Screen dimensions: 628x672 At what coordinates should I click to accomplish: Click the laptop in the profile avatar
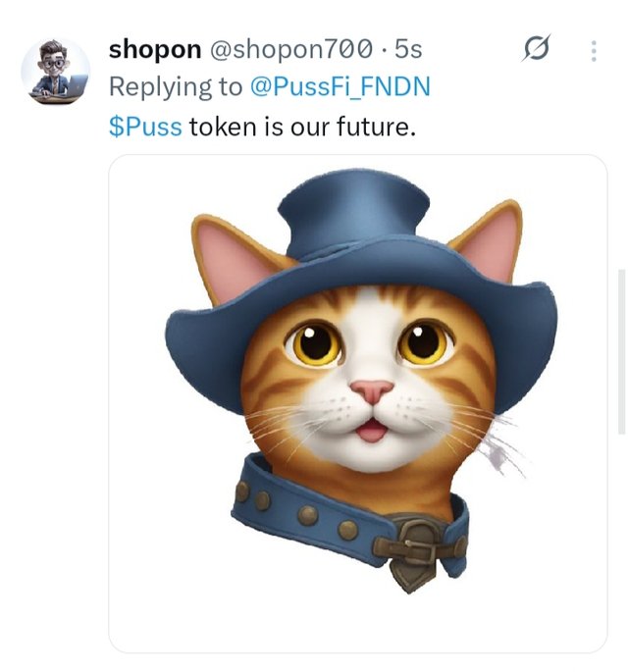[78, 84]
